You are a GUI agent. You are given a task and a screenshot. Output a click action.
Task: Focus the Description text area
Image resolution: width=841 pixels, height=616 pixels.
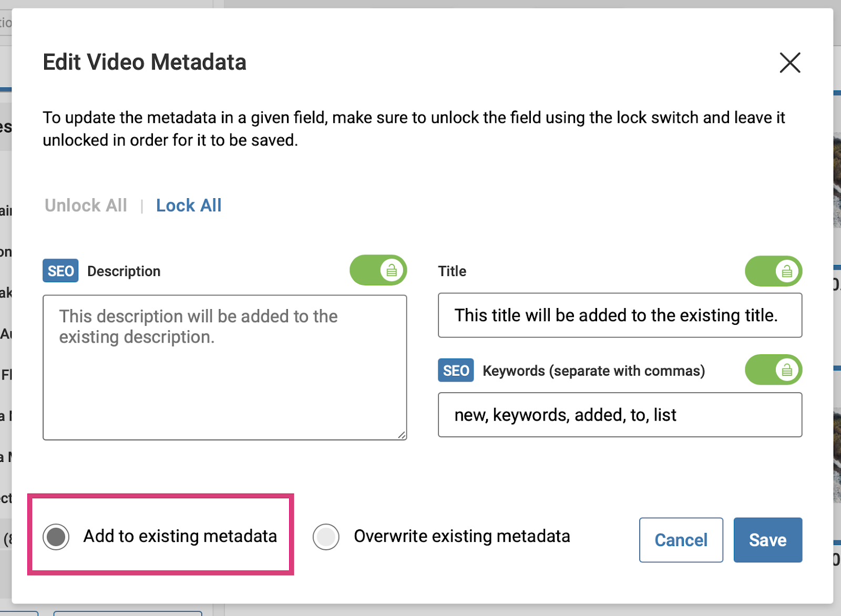225,367
